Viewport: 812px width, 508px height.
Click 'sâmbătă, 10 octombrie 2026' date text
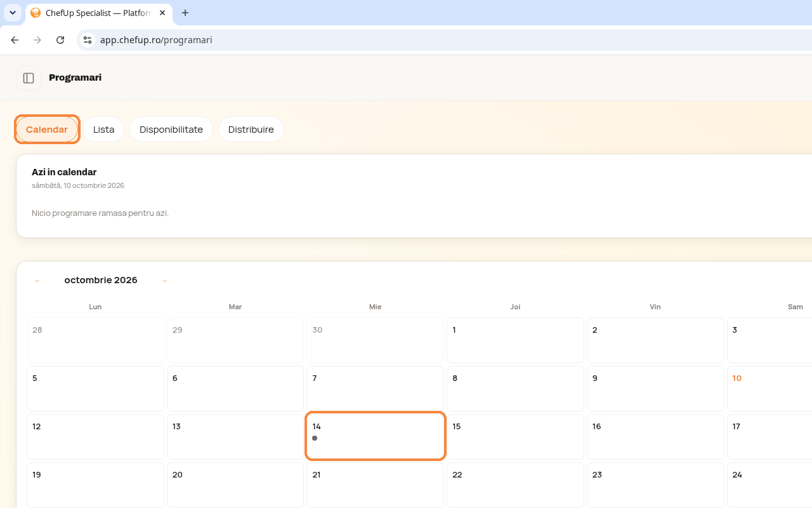[78, 186]
